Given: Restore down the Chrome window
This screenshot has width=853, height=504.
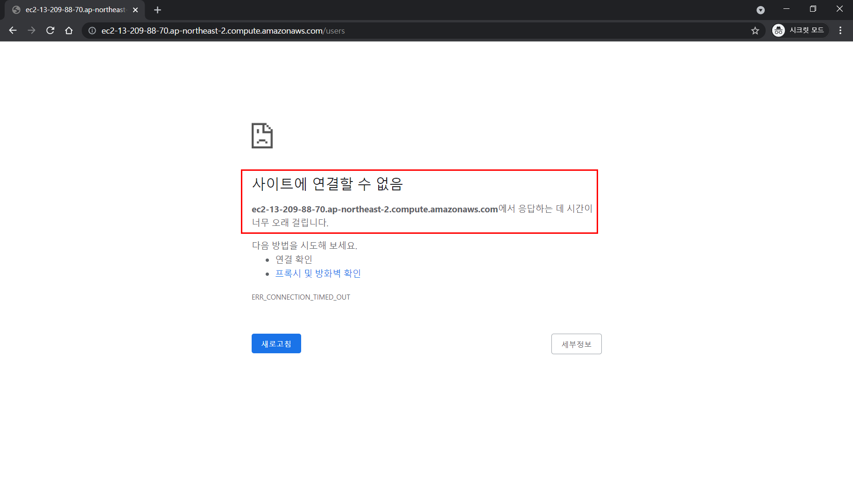Looking at the screenshot, I should [813, 9].
